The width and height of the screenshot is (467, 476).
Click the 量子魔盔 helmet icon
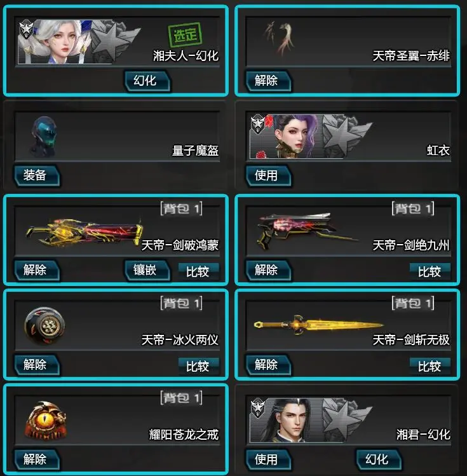click(44, 136)
